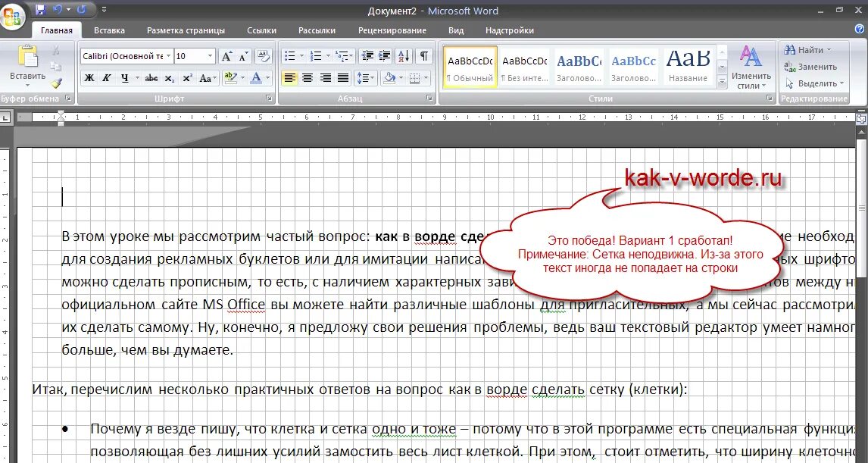Open Буфер обмена clipboard launcher
The height and width of the screenshot is (463, 868).
68,98
